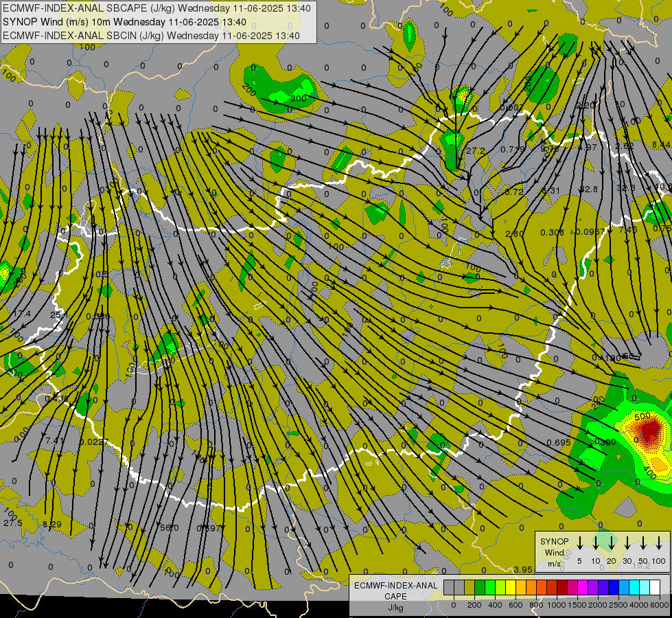Click the 20 m/s wind arrow in legend
Screen dimensions: 672x618
click(612, 543)
